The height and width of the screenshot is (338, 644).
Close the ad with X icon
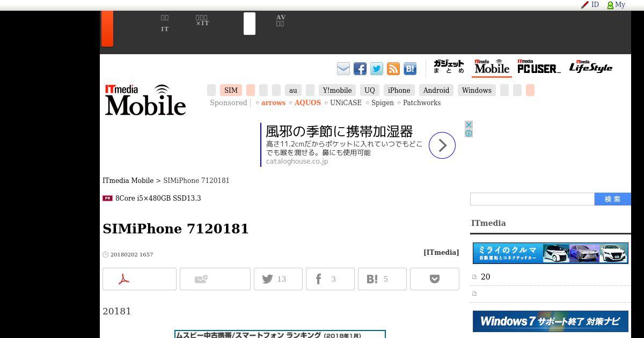pyautogui.click(x=469, y=124)
